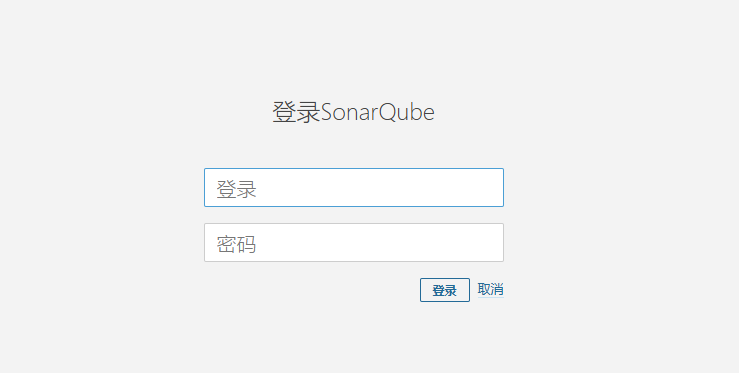Image resolution: width=739 pixels, height=373 pixels.
Task: Click the 取消 cancel link
Action: 491,289
